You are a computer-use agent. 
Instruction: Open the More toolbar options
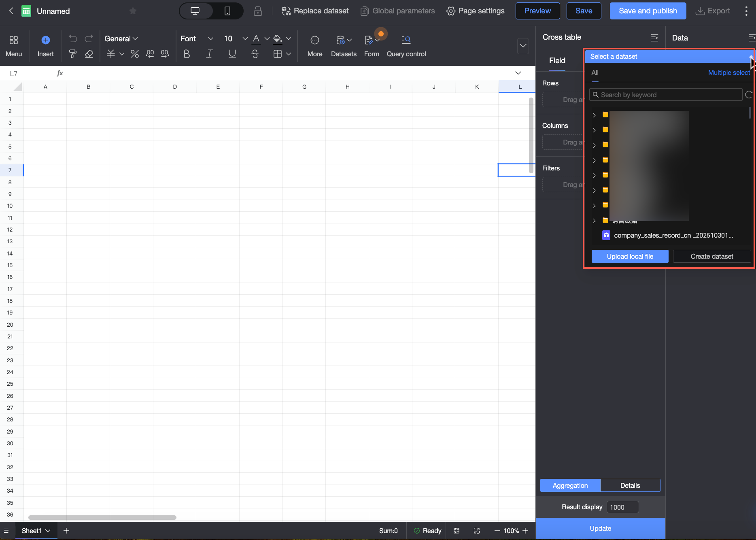[x=315, y=46]
